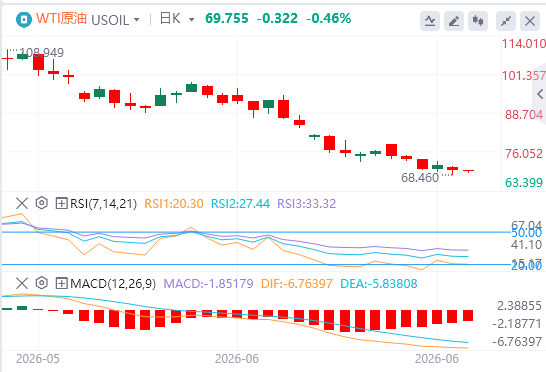546x372 pixels.
Task: Remove the RSI indicator panel
Action: [22, 203]
